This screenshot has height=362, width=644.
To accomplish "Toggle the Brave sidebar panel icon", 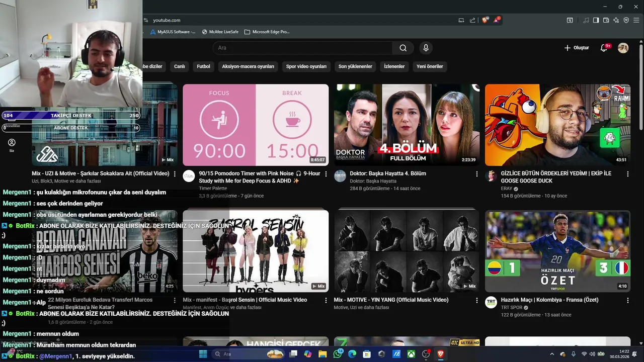I will tap(596, 20).
